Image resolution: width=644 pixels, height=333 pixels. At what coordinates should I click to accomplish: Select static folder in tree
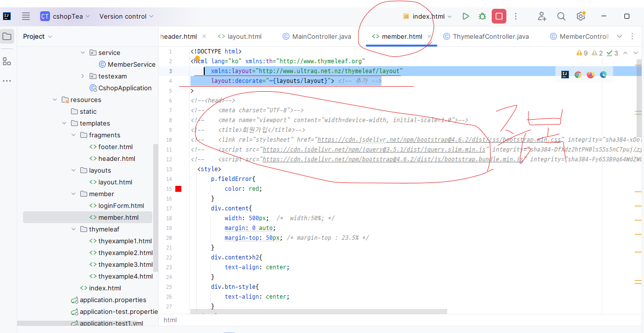point(83,111)
